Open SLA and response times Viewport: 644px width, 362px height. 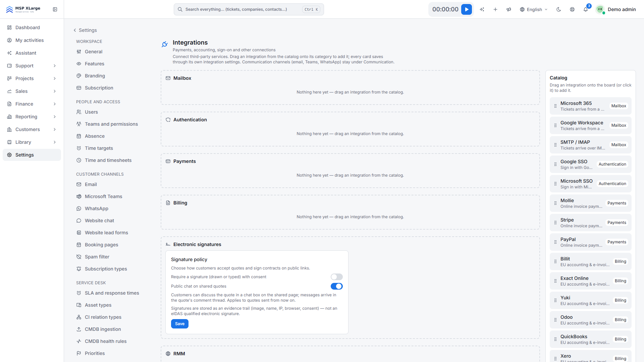[111, 293]
